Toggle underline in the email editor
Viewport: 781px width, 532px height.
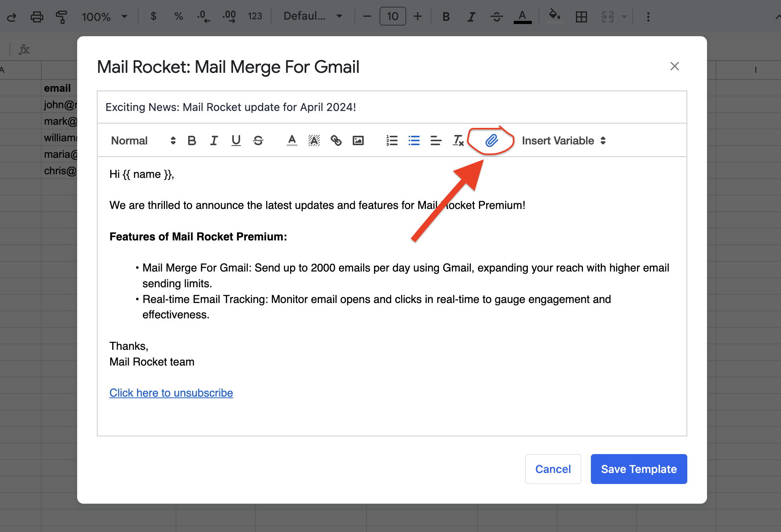[x=236, y=140]
